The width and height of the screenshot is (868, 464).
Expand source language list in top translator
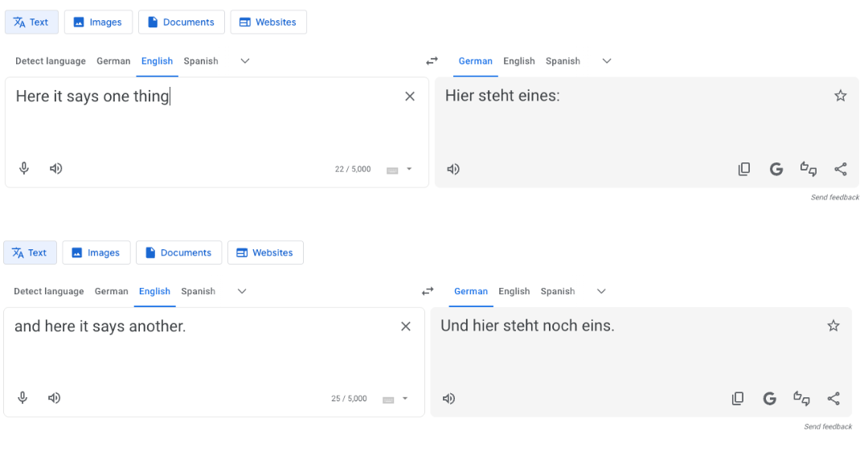[x=245, y=61]
